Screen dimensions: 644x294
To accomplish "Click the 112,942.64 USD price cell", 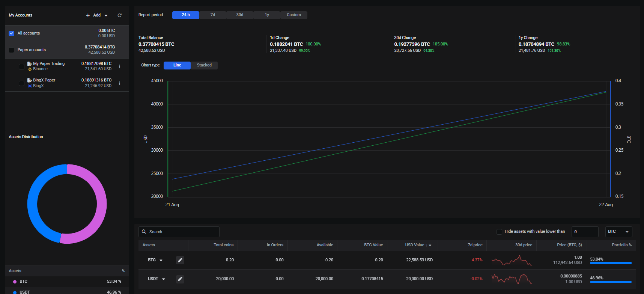I will 567,263.
